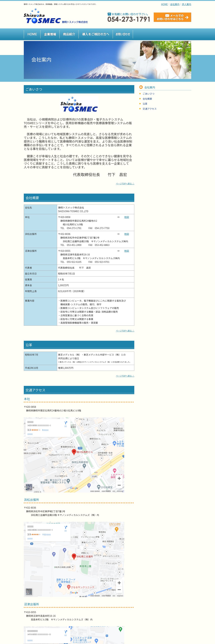
Task: Click the top-right HOME link
Action: click(164, 4)
